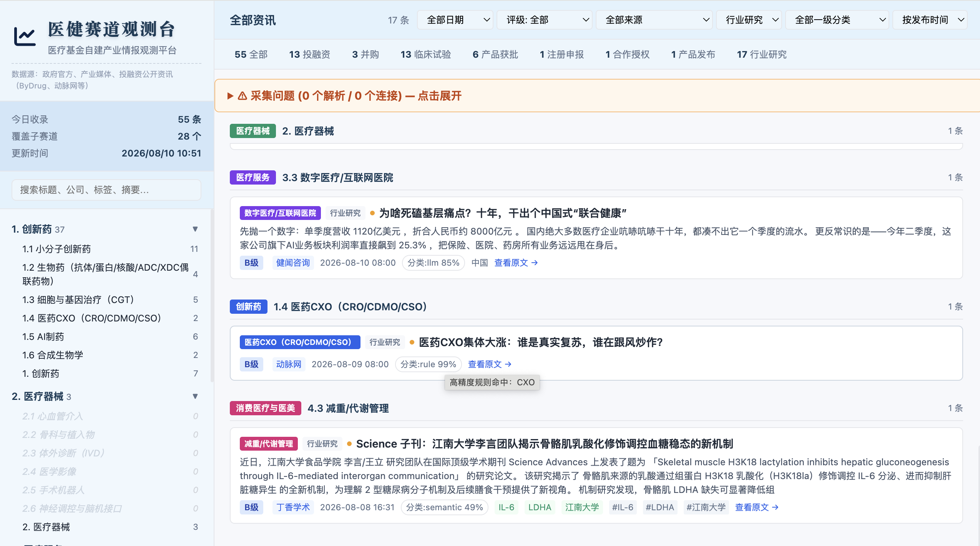Select 1.5 AI制药 in sidebar
Viewport: 980px width, 546px height.
point(110,337)
